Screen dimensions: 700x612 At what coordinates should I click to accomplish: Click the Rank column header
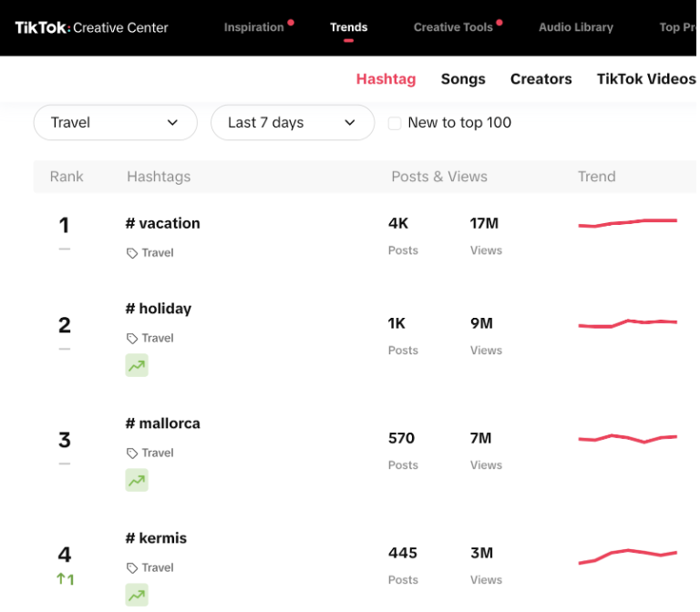pyautogui.click(x=67, y=177)
